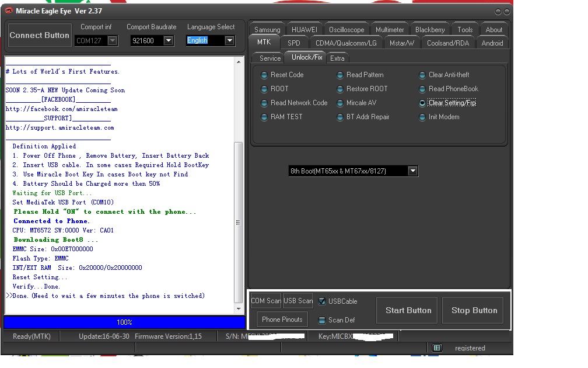Click the log panel scrollbar thumb
Screen dimensions: 588x368
[x=238, y=222]
